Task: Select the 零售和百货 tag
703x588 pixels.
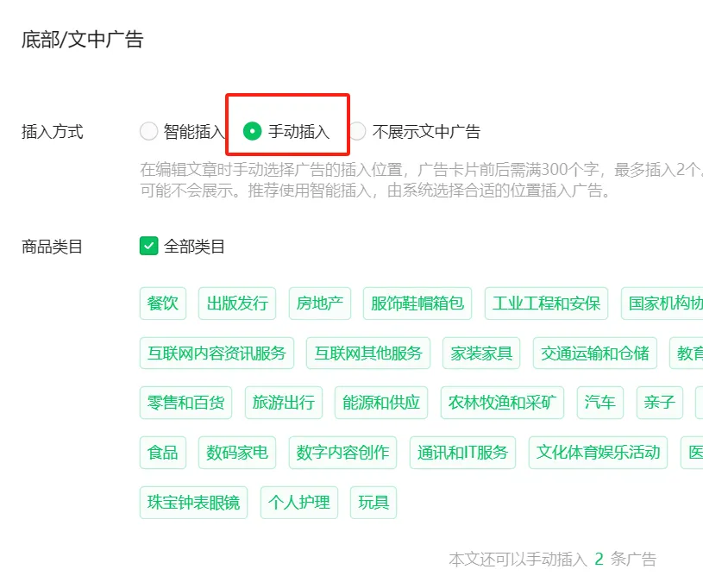Action: click(185, 403)
